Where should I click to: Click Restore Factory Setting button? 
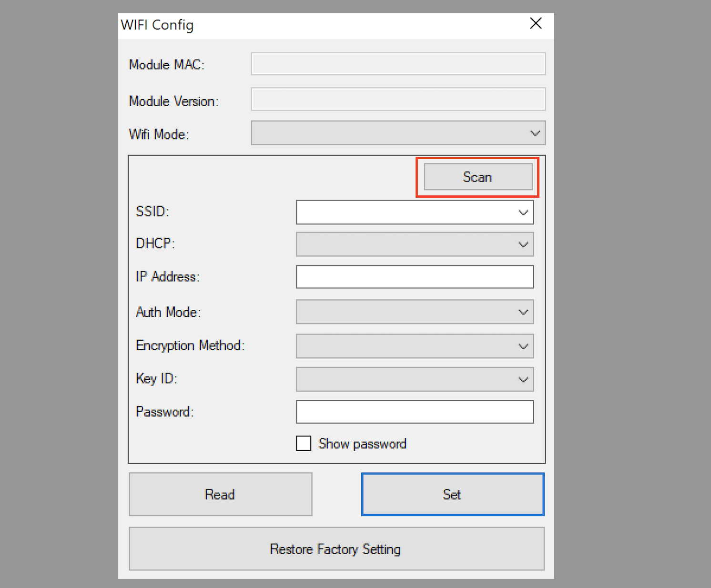336,549
